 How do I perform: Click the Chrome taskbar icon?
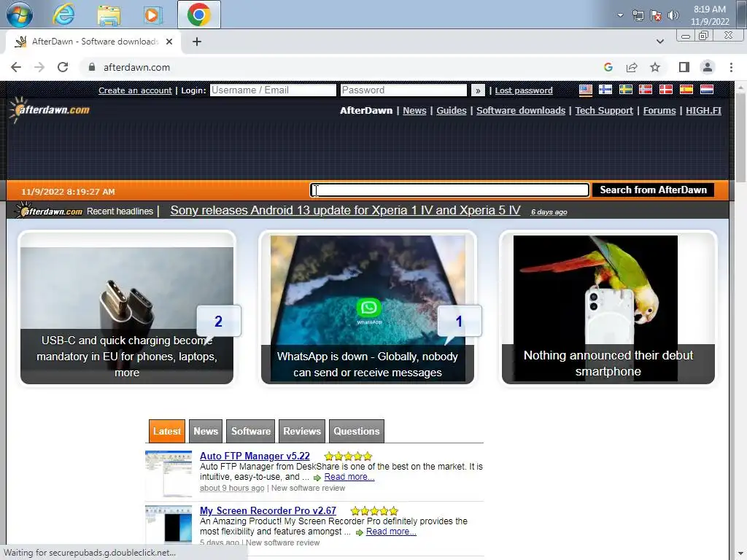point(198,15)
